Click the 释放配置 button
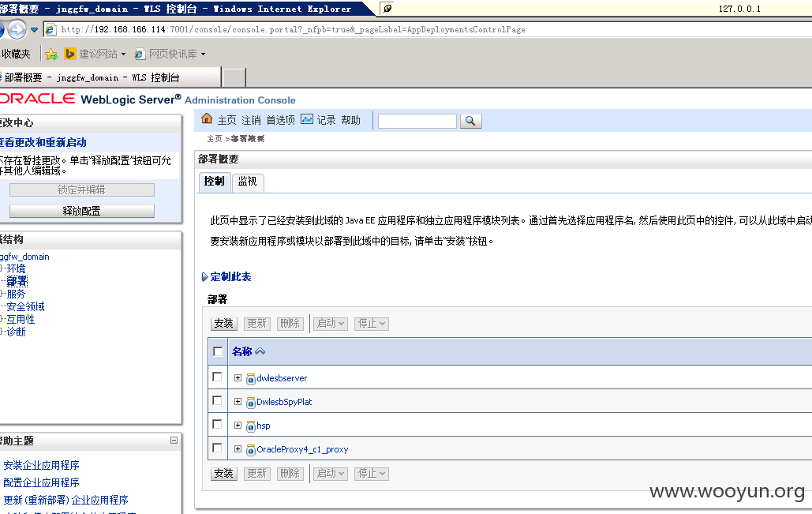The image size is (812, 514). coord(82,211)
